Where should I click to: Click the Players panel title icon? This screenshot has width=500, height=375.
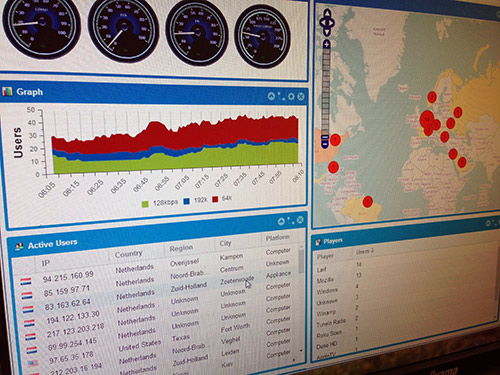point(318,241)
